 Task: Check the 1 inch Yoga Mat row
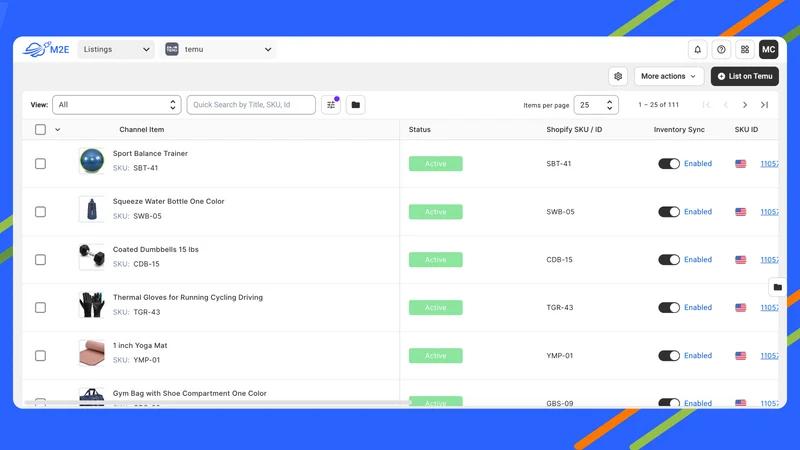tap(40, 356)
